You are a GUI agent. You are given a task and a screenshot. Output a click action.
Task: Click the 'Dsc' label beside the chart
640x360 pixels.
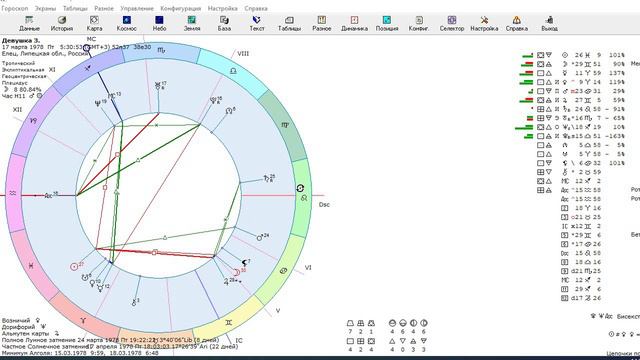point(324,204)
